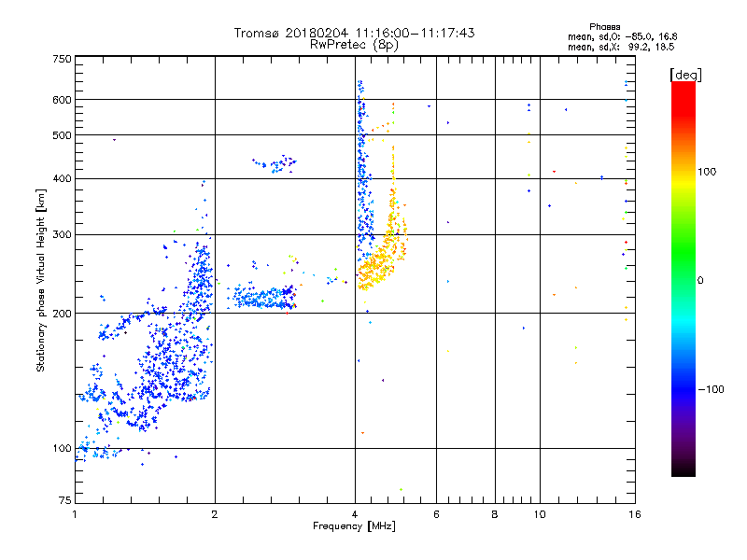Click the y-axis label '200'

tap(62, 314)
